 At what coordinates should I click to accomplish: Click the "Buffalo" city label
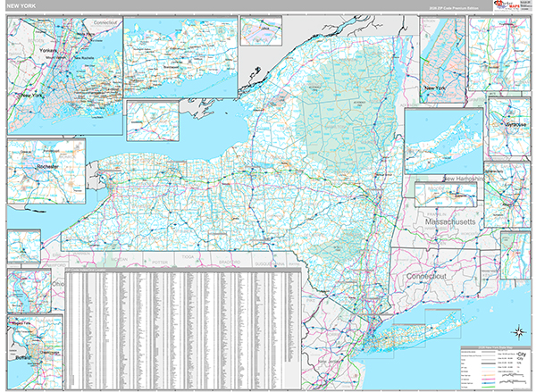pos(22,357)
